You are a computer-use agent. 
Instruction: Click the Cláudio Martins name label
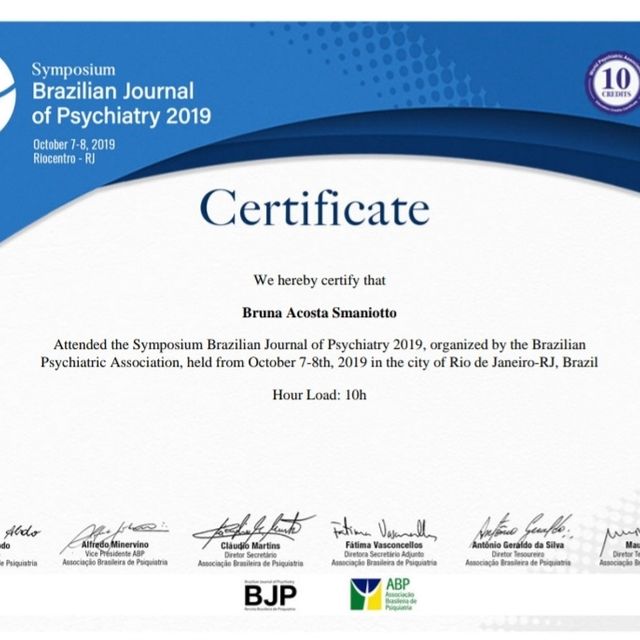[250, 546]
